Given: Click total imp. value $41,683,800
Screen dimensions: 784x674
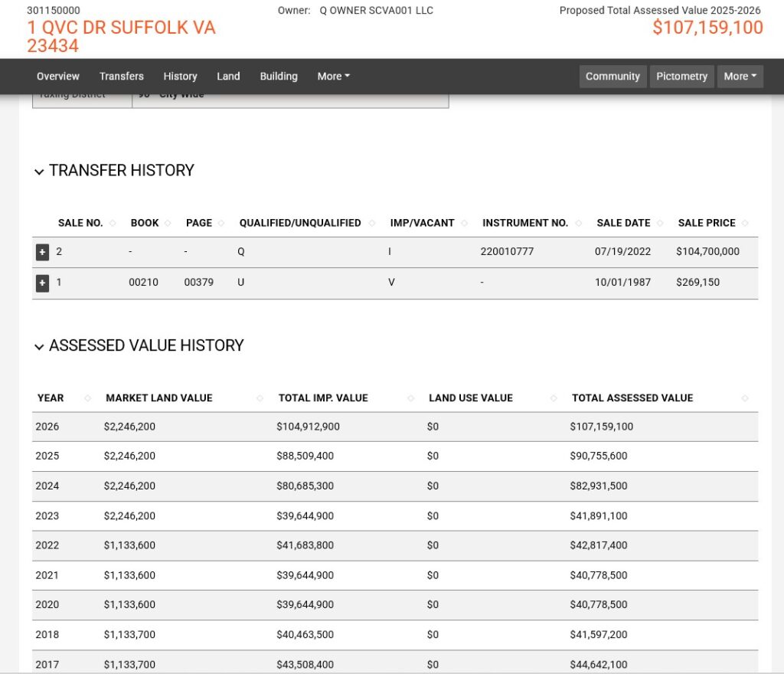Looking at the screenshot, I should click(305, 545).
